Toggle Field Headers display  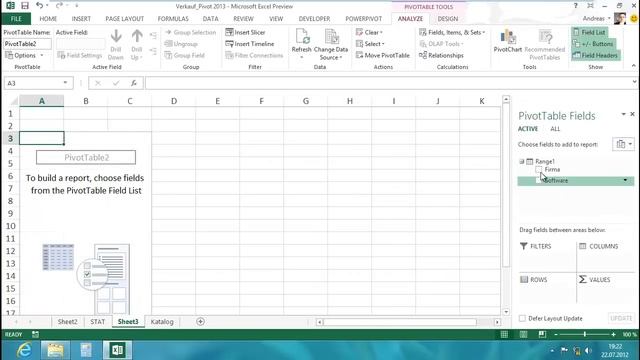click(x=595, y=55)
